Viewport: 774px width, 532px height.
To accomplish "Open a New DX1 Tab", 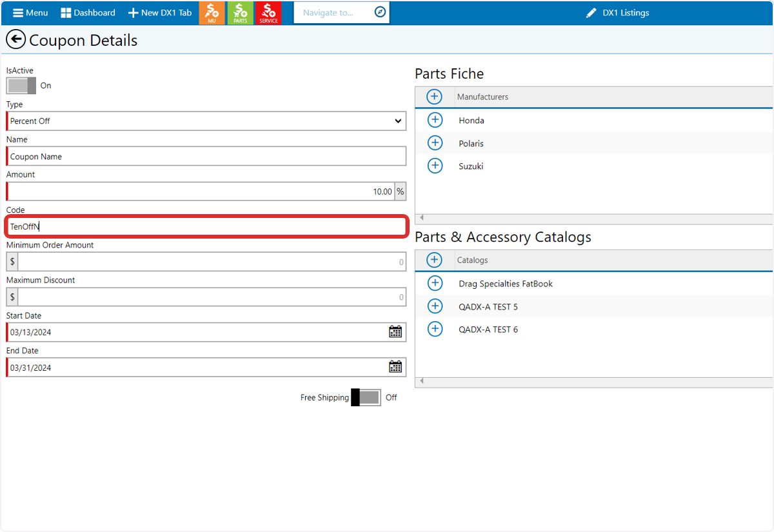I will pos(160,13).
